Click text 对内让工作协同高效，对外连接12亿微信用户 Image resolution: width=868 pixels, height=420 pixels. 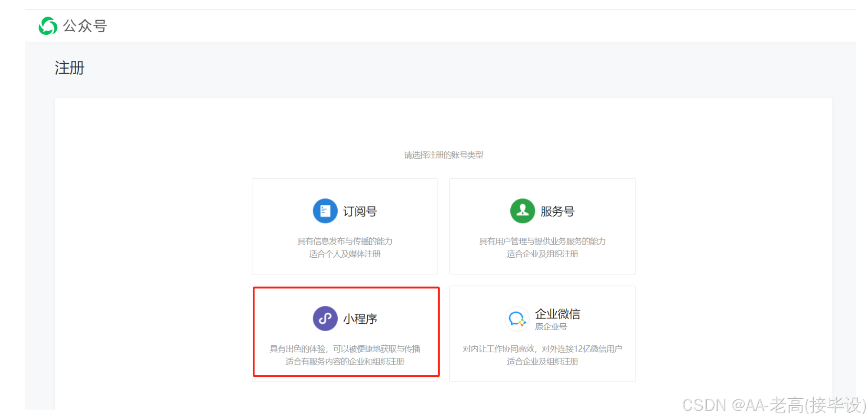542,349
